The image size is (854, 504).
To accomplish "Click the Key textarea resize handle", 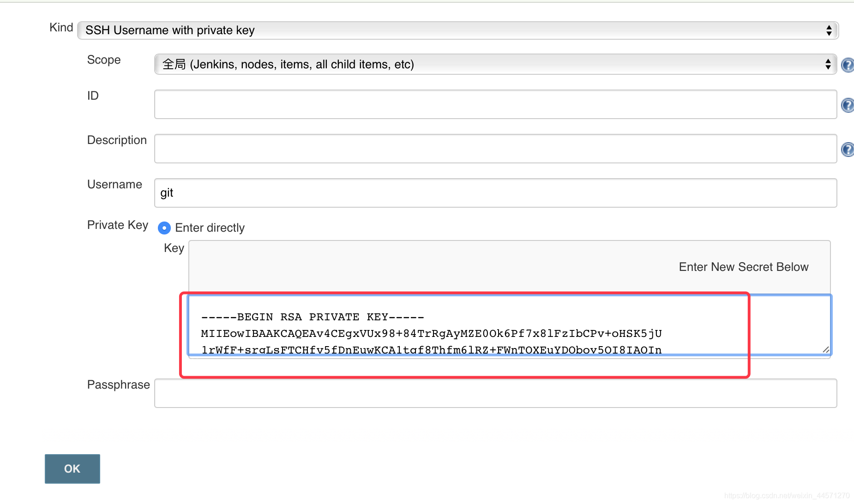I will pos(826,349).
